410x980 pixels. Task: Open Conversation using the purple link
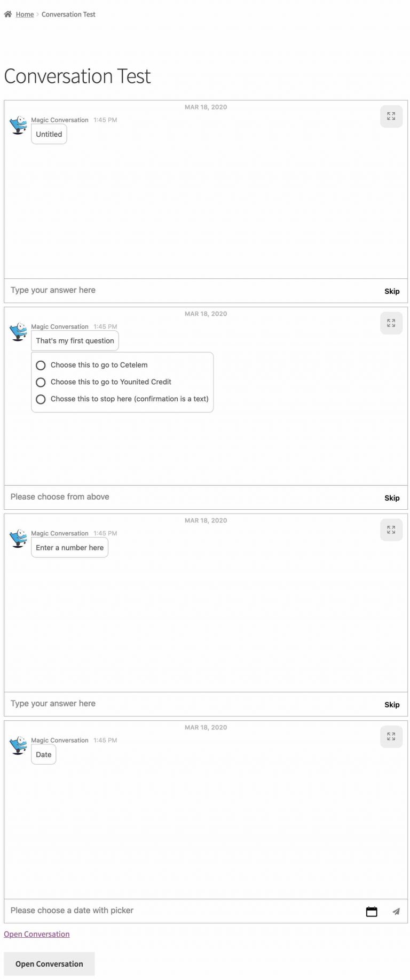(x=36, y=934)
